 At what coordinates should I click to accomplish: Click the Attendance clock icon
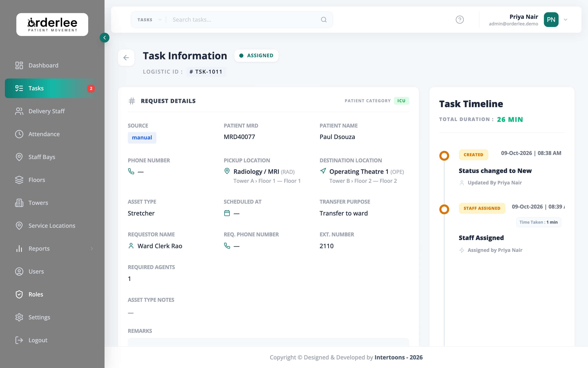coord(19,134)
